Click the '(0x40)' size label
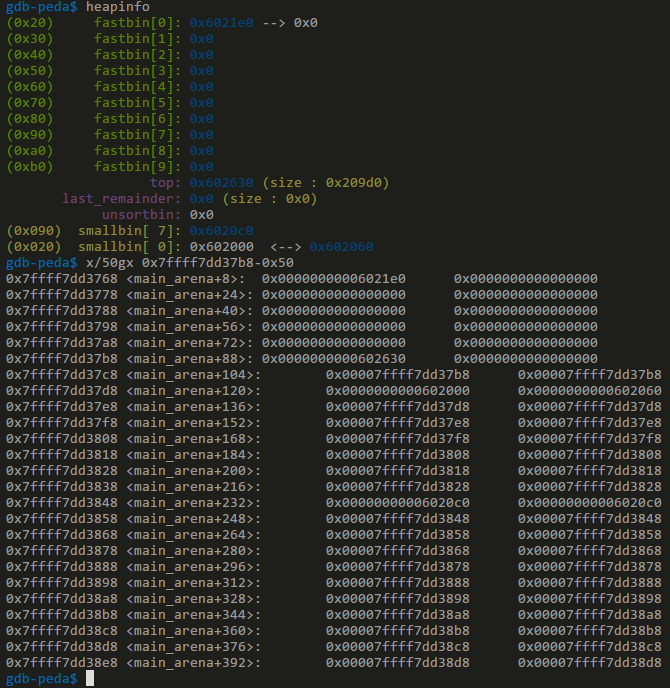The height and width of the screenshot is (688, 670). pos(30,55)
